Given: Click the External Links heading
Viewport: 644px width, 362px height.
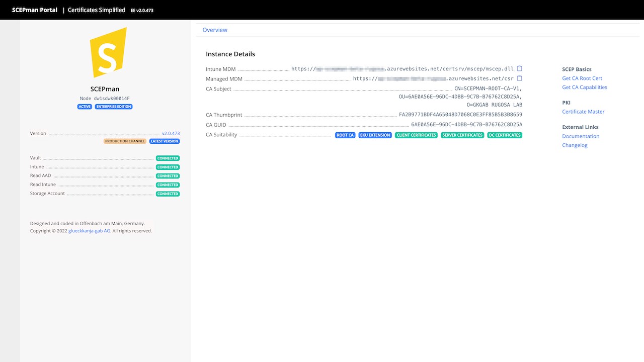Looking at the screenshot, I should [580, 127].
